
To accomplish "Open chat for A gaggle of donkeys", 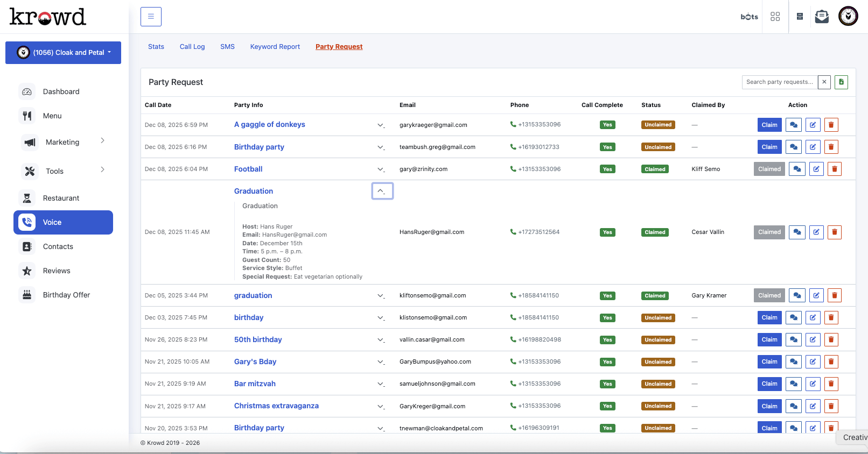I will pyautogui.click(x=793, y=125).
